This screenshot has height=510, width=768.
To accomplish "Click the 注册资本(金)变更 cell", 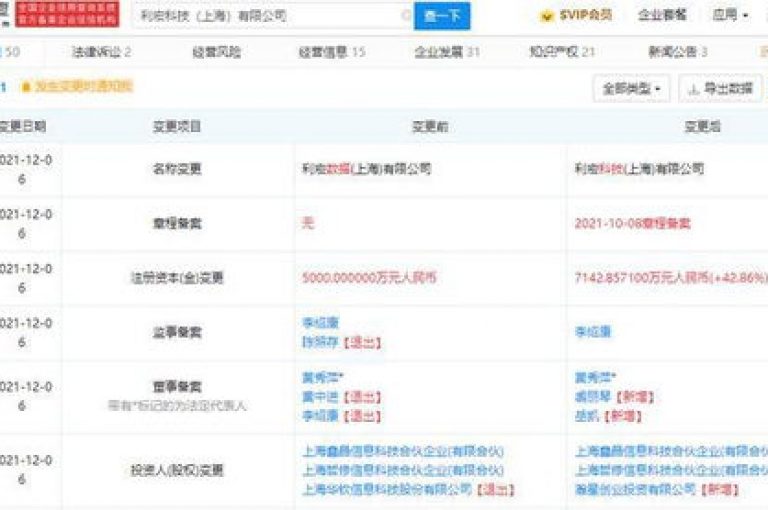I will (x=177, y=278).
